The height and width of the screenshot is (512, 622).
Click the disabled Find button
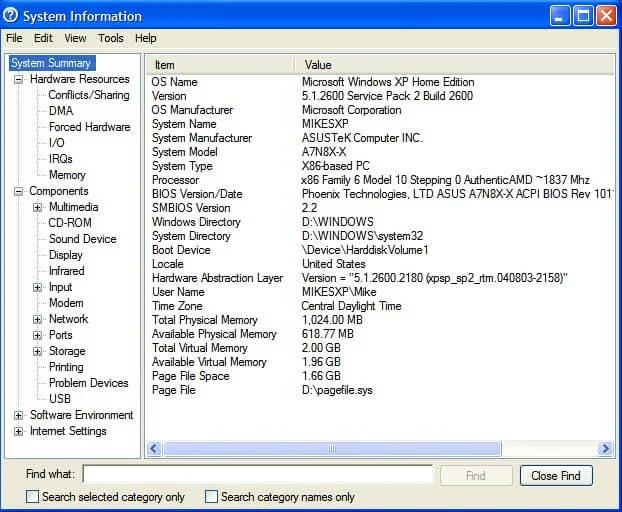tap(476, 476)
